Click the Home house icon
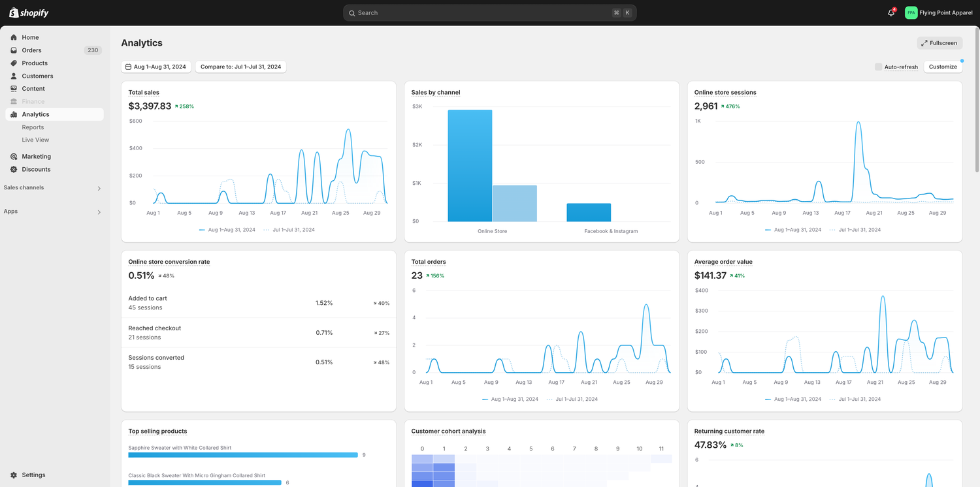 point(14,37)
